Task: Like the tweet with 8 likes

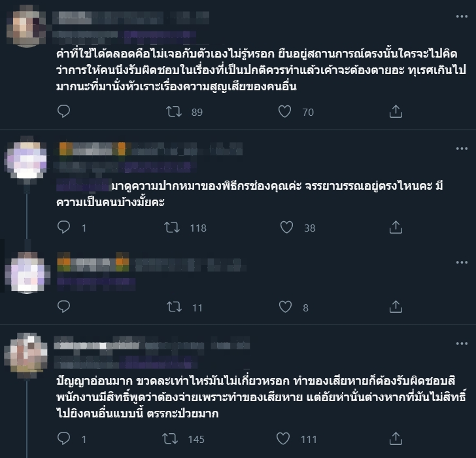Action: pyautogui.click(x=285, y=307)
